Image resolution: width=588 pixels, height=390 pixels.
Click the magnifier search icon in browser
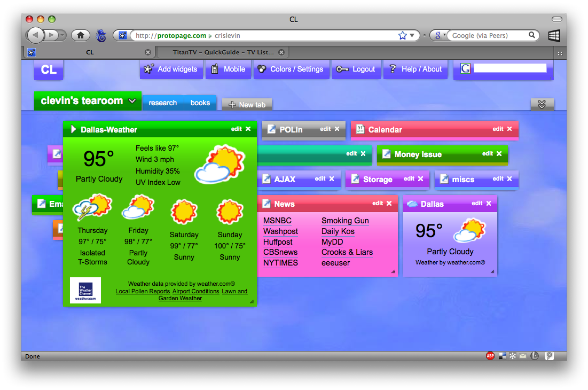532,35
